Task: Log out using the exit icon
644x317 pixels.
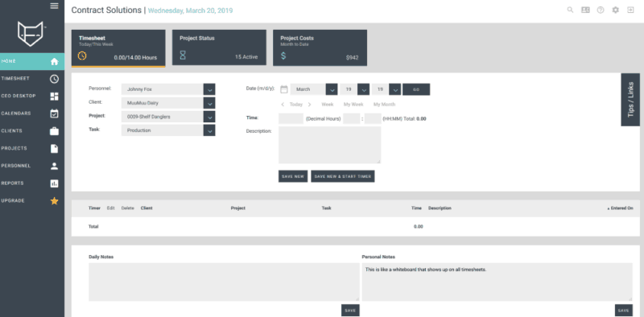Action: (630, 10)
